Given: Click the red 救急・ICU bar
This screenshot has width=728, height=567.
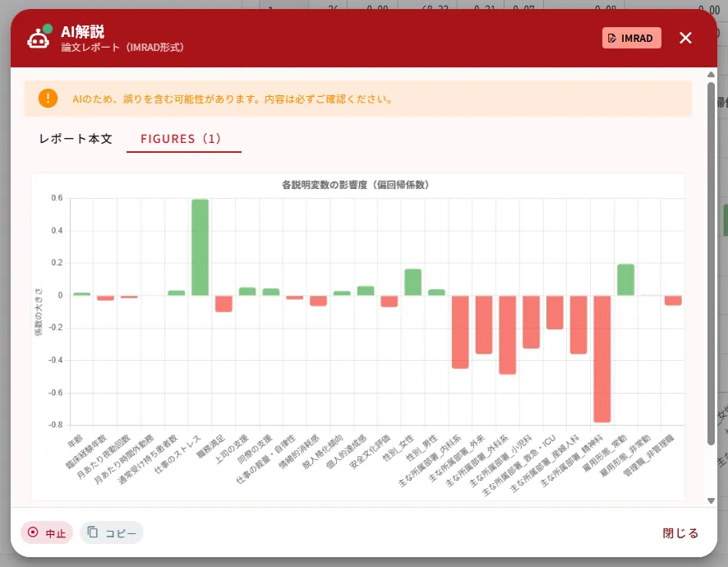Looking at the screenshot, I should point(555,312).
